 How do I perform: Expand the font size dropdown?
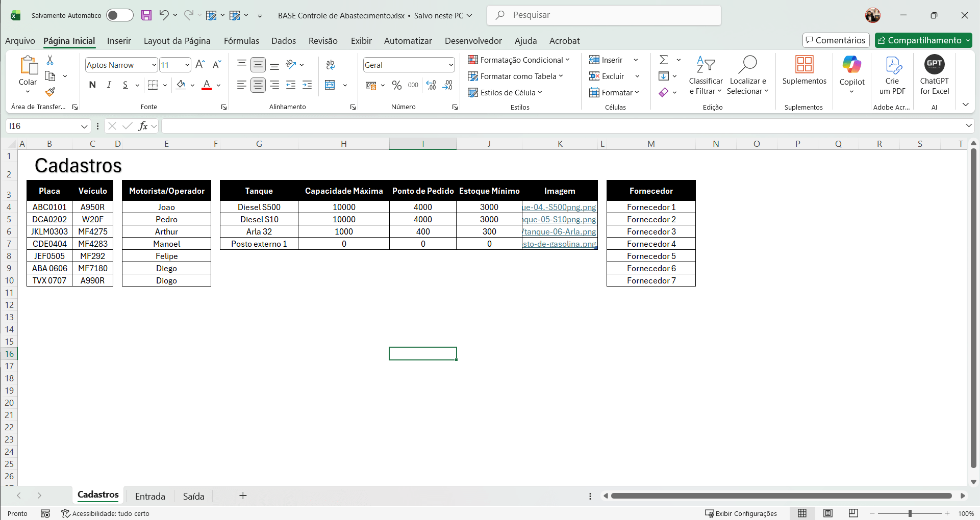(187, 65)
